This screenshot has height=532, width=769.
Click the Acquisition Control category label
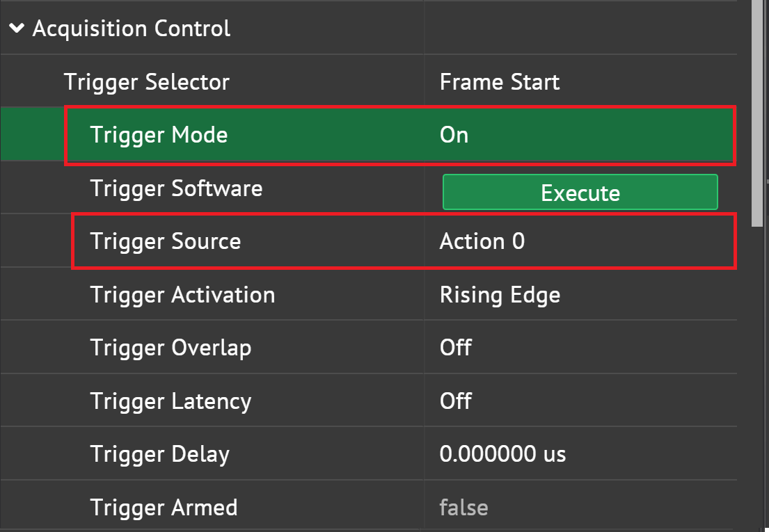tap(132, 29)
